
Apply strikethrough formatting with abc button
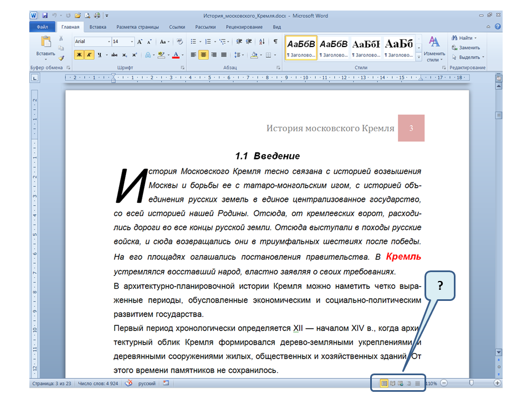pos(114,55)
